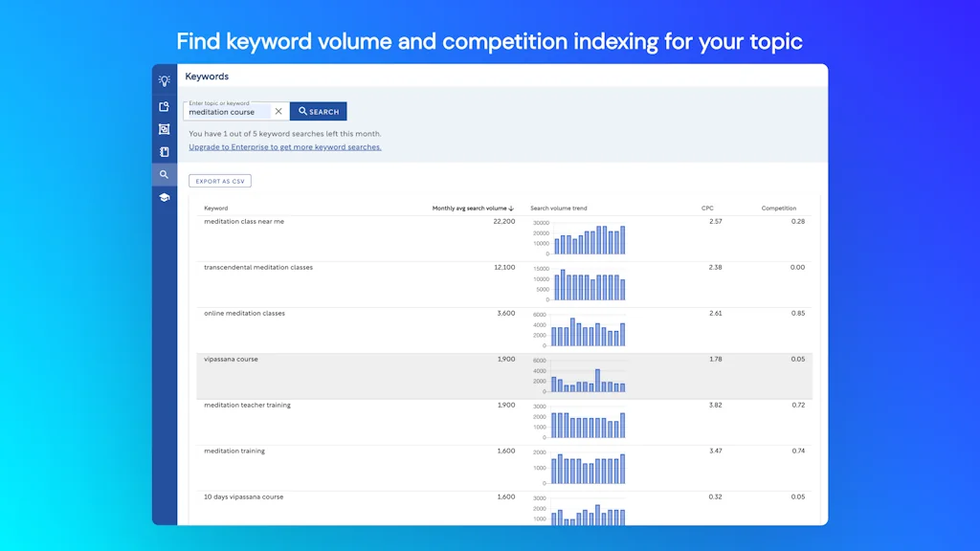Clear the keyword field with X icon
Image resolution: width=980 pixels, height=551 pixels.
tap(278, 112)
